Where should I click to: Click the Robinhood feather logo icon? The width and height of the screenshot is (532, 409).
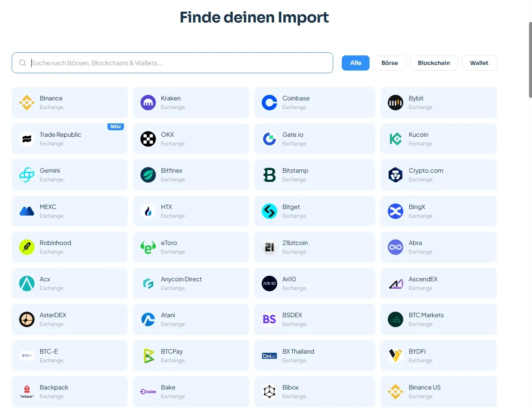(27, 247)
